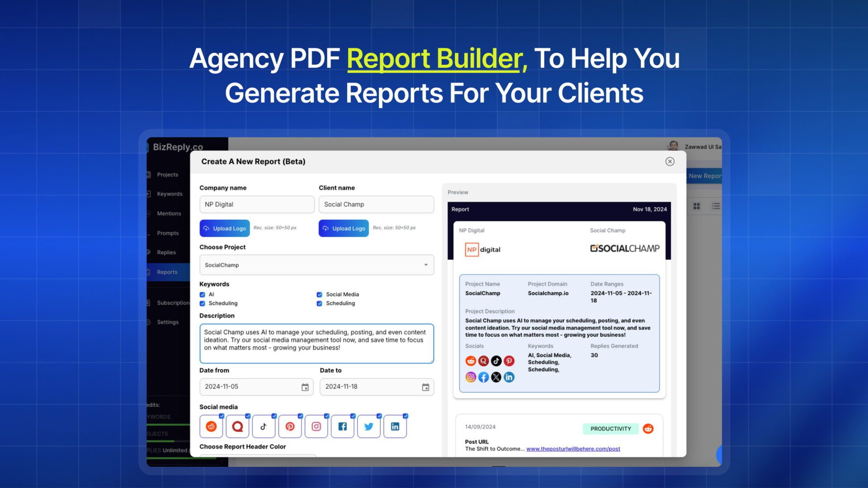Click the Reddit social media icon
The image size is (868, 488).
[x=210, y=426]
